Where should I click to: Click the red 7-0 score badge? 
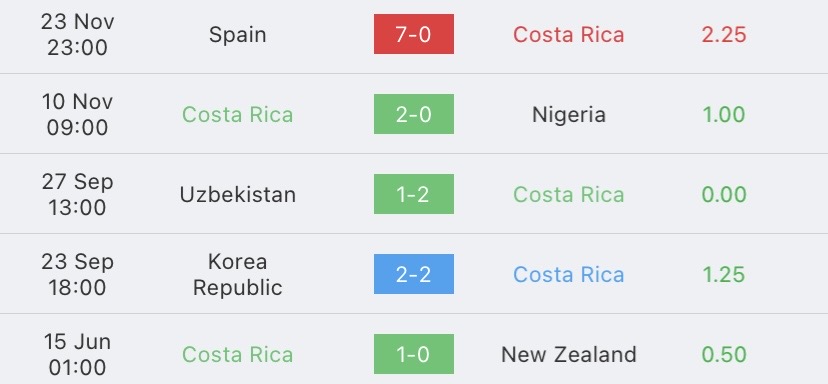coord(413,34)
